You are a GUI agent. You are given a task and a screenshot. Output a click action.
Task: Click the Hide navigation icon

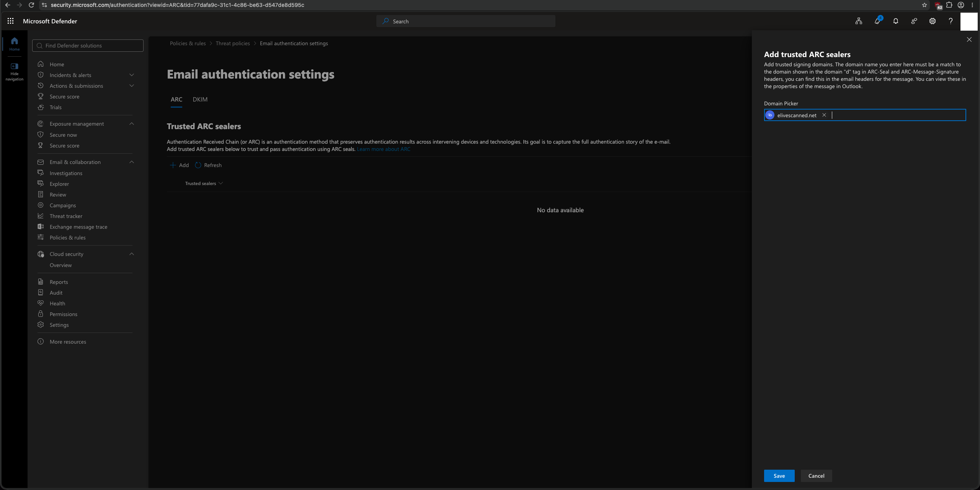tap(15, 66)
